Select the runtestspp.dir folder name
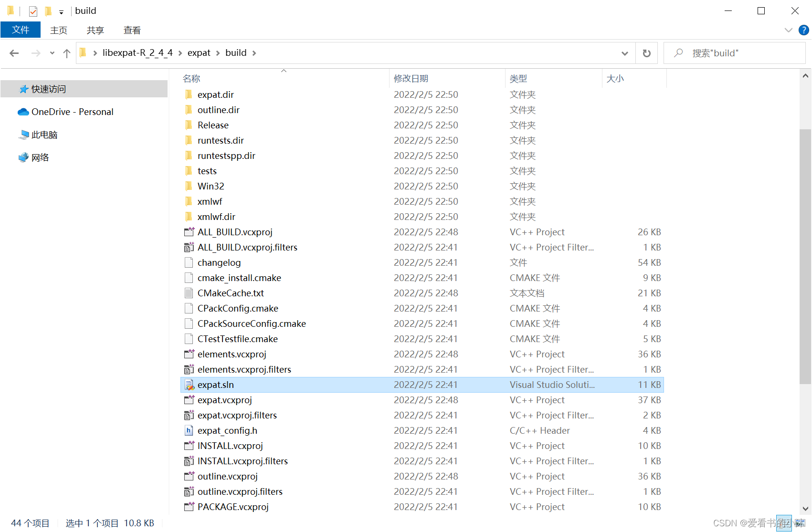Image resolution: width=812 pixels, height=532 pixels. 226,156
